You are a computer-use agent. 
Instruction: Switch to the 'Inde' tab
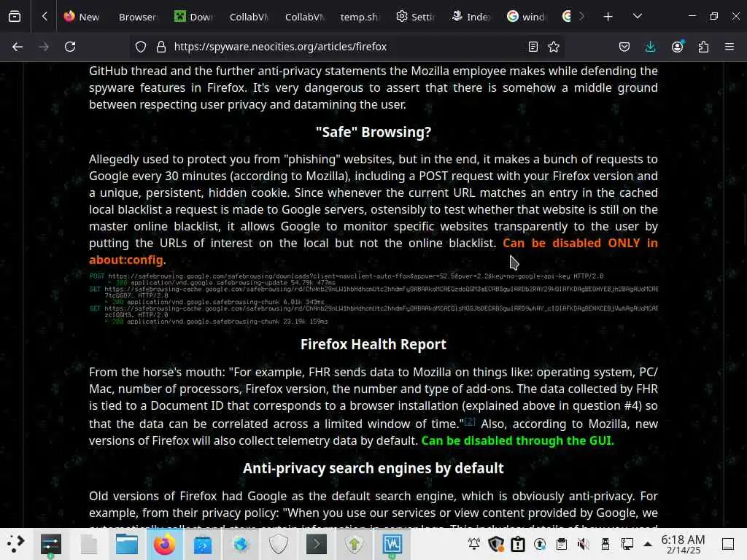471,17
